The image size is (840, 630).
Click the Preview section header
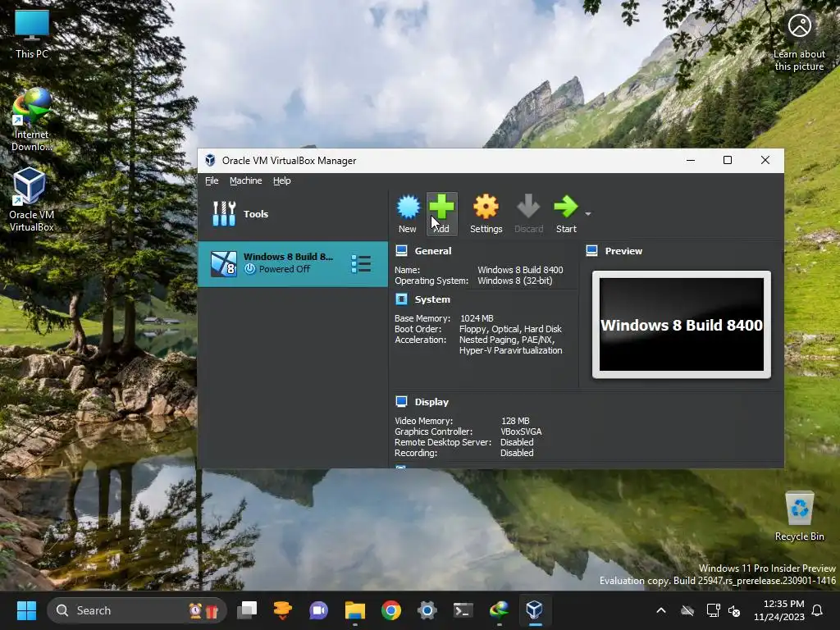click(623, 251)
